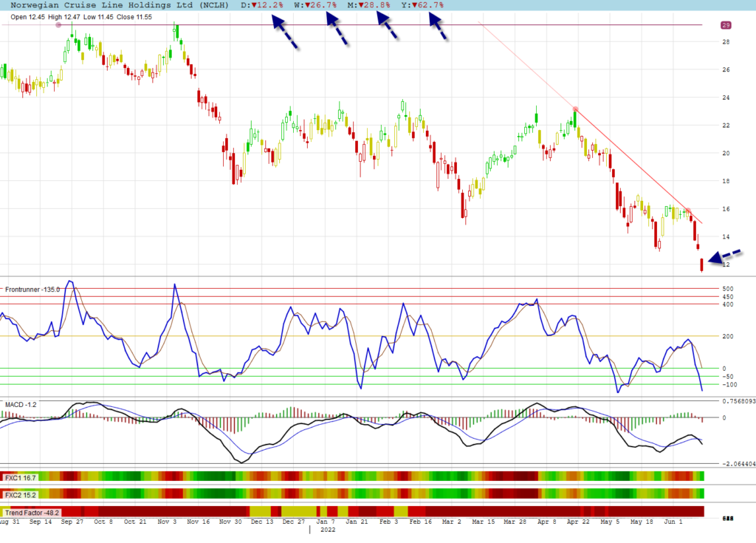
Task: Click the pink trendline anchor at the April peak
Action: [575, 109]
